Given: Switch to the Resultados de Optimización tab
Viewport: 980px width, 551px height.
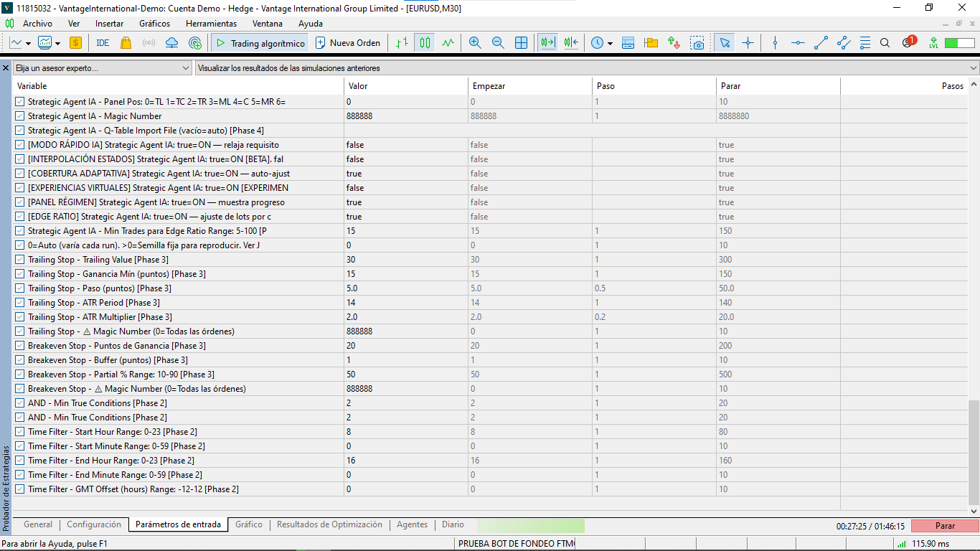Looking at the screenshot, I should tap(329, 524).
